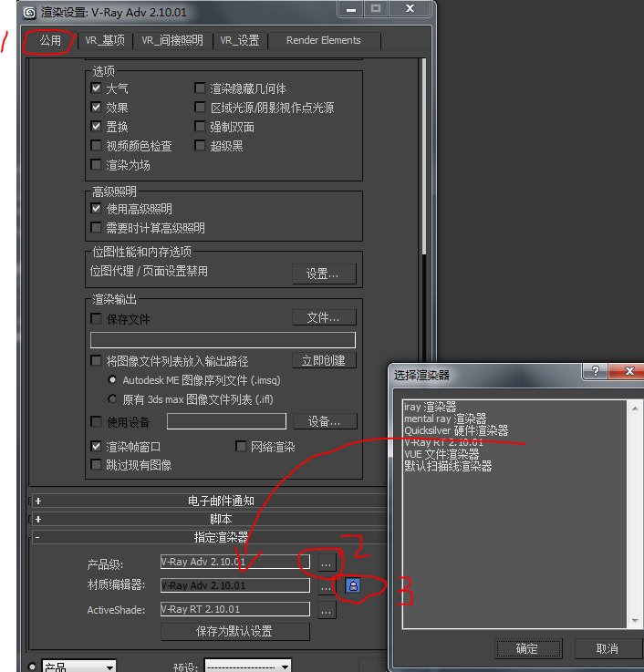The height and width of the screenshot is (672, 644).
Task: Select VUE 文件渲染器 in the list
Action: [441, 454]
